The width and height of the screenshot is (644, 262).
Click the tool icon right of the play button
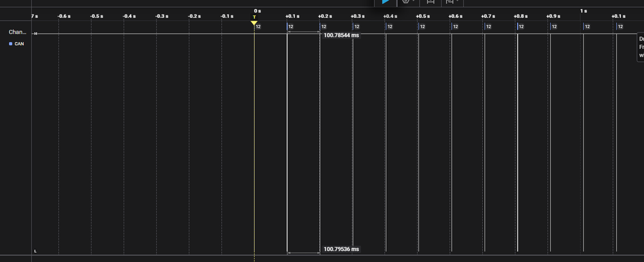[x=405, y=2]
